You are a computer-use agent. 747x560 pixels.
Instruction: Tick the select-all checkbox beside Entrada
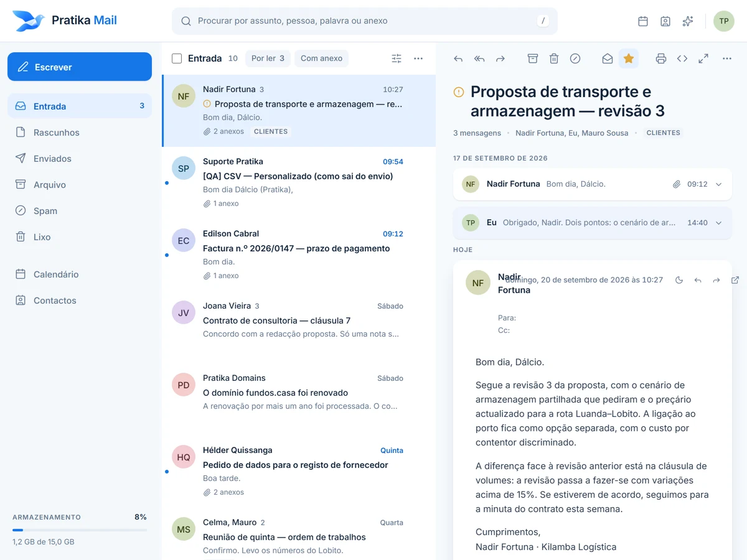coord(177,58)
